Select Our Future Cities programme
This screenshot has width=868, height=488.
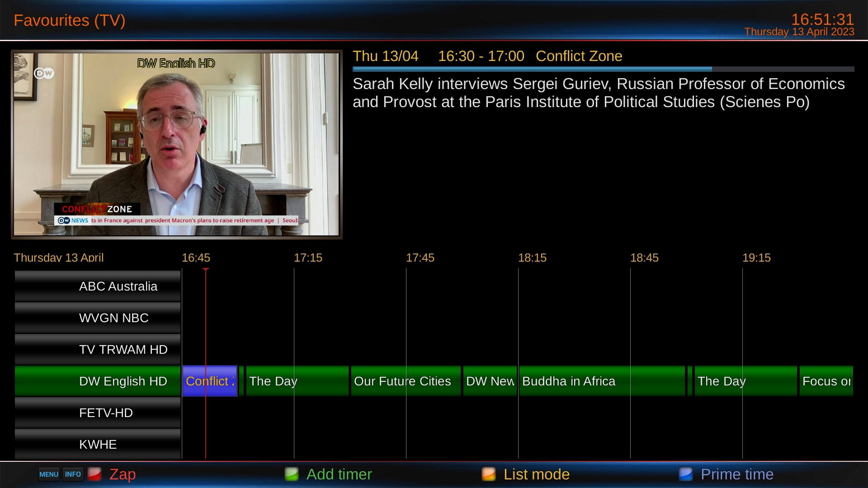(x=406, y=381)
